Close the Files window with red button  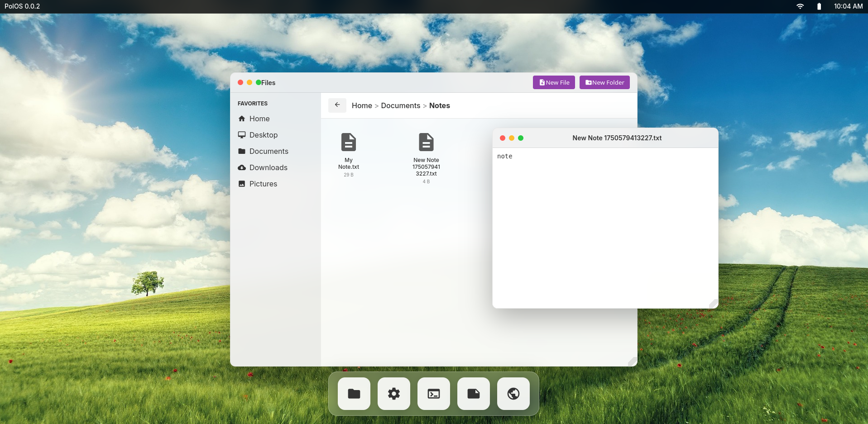point(240,82)
